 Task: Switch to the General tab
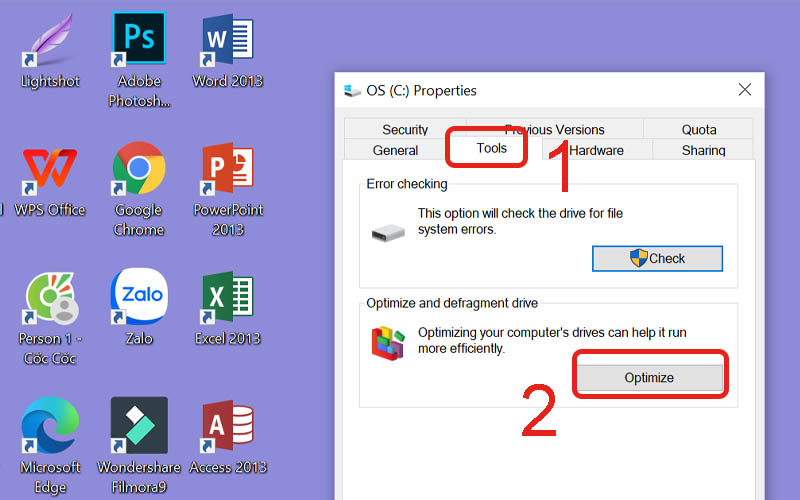click(395, 150)
